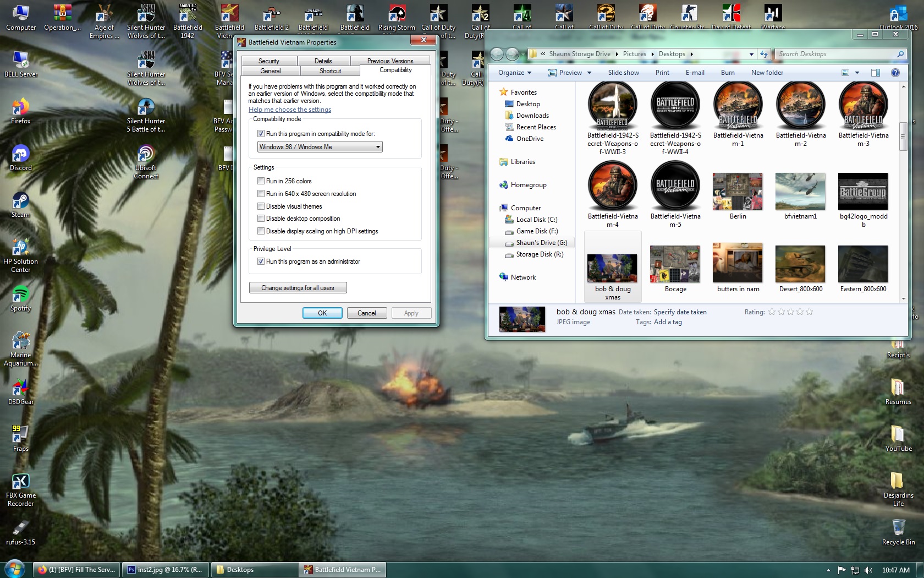The width and height of the screenshot is (924, 578).
Task: Open Windows 98 / Windows Me compatibility dropdown
Action: (x=320, y=147)
